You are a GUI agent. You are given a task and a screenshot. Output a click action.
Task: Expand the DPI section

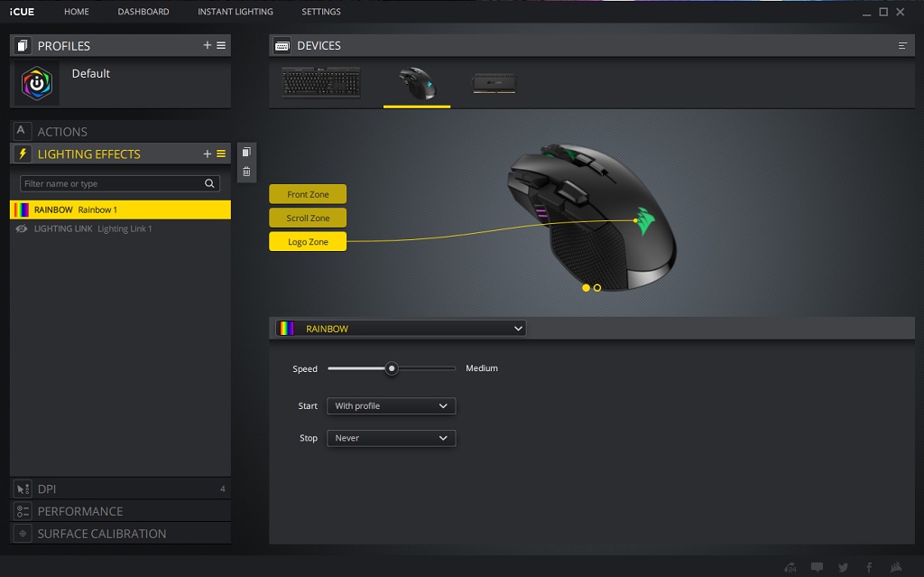120,489
